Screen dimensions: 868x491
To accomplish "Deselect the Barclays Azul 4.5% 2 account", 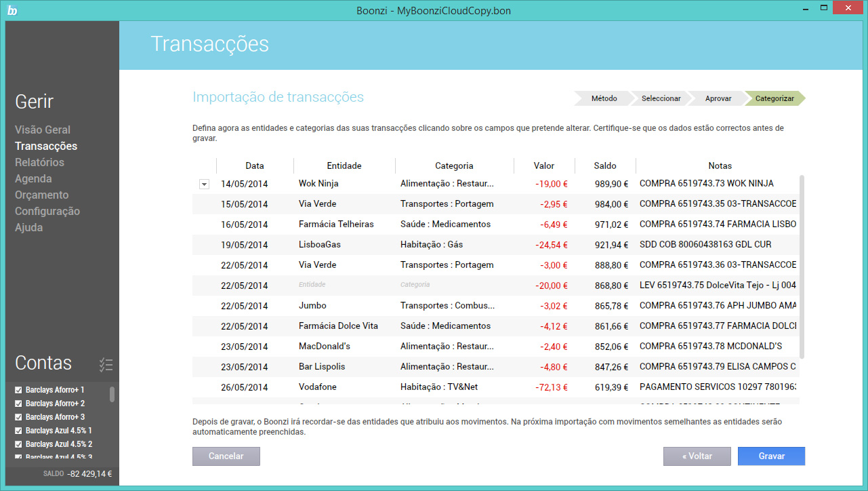I will [18, 444].
